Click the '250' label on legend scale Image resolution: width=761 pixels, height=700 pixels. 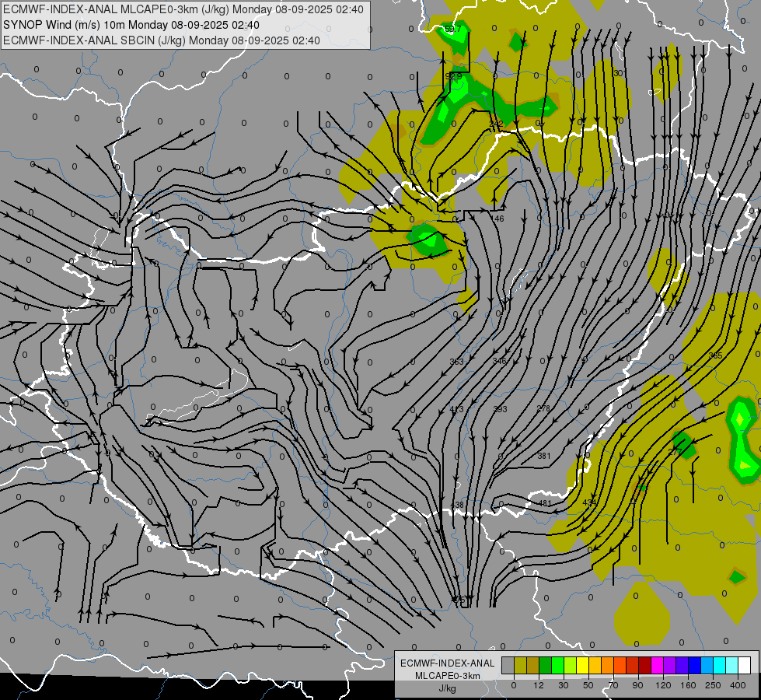pyautogui.click(x=713, y=685)
